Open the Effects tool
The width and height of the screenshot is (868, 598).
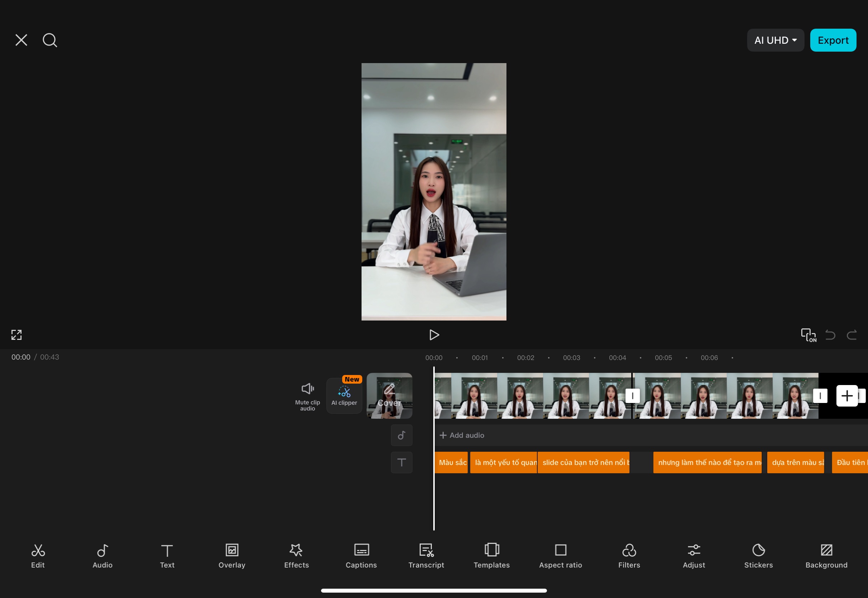(x=296, y=556)
